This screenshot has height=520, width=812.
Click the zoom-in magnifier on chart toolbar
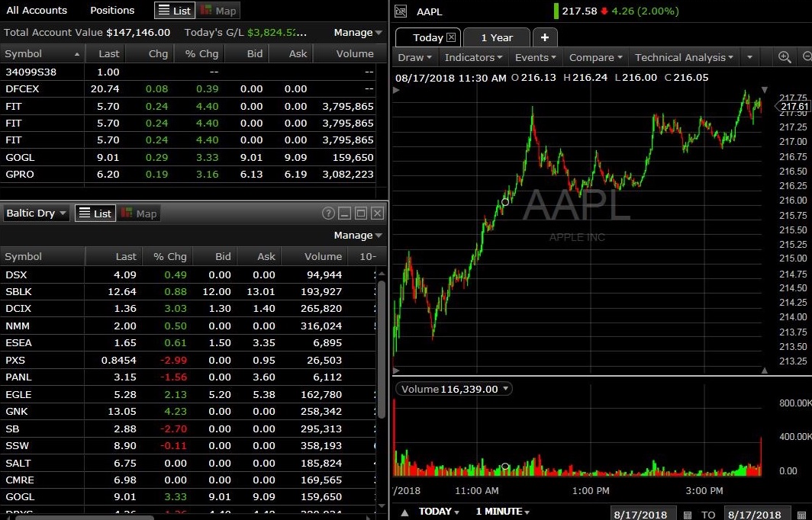pos(785,57)
